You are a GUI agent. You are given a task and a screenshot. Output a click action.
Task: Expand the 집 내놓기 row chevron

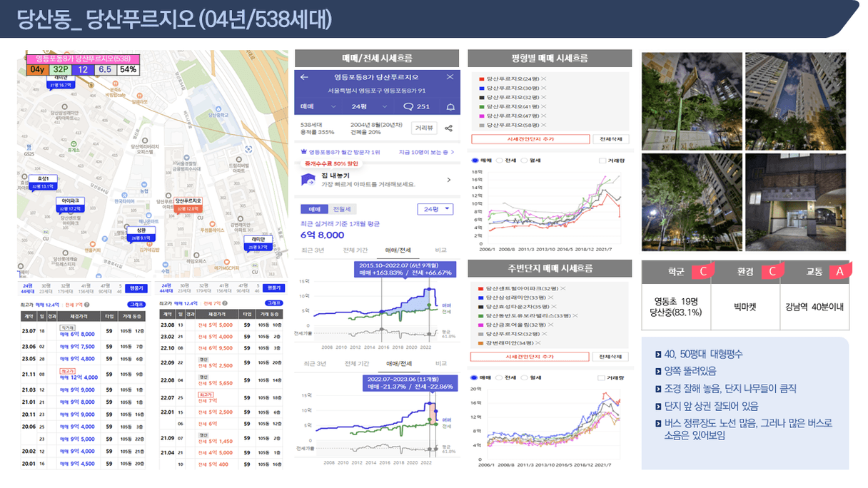tap(449, 180)
